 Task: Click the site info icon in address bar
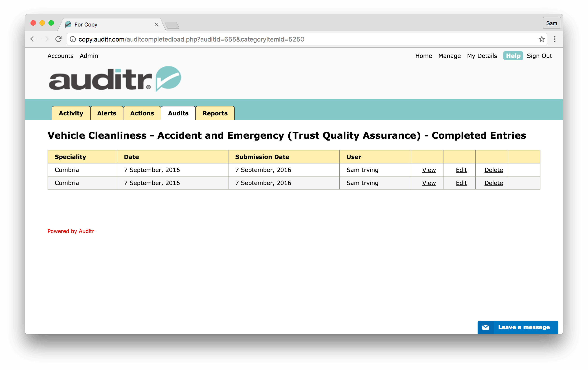[x=73, y=39]
